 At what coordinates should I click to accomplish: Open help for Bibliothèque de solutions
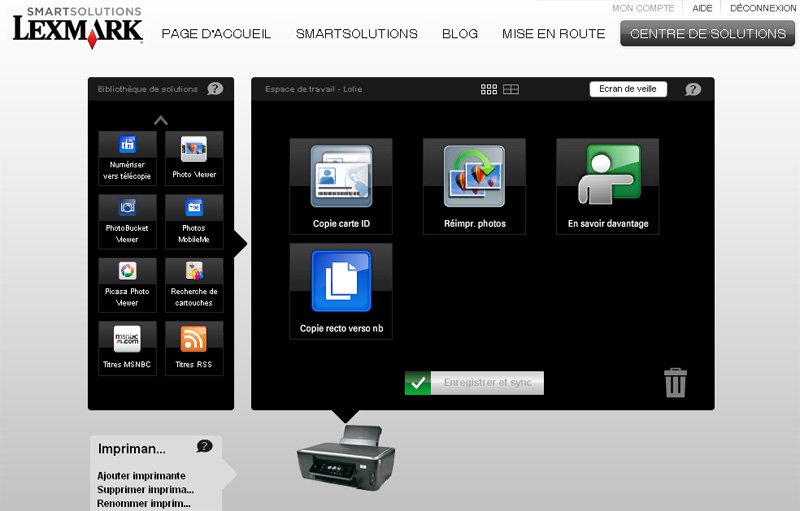215,89
